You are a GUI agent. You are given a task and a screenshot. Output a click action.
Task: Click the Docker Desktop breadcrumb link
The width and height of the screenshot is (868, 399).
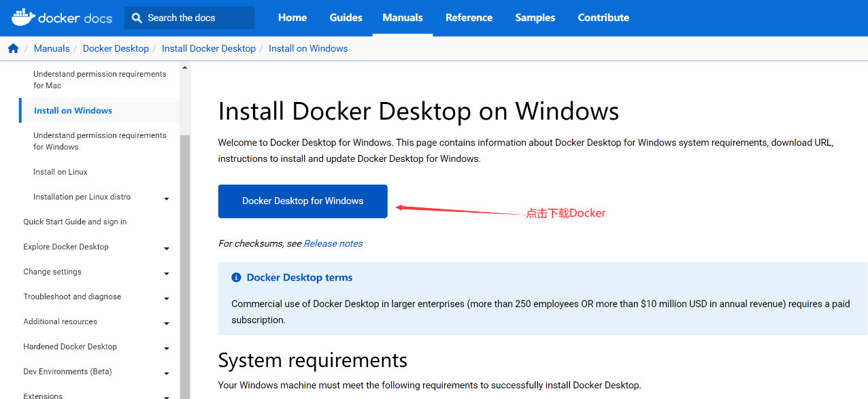tap(116, 48)
